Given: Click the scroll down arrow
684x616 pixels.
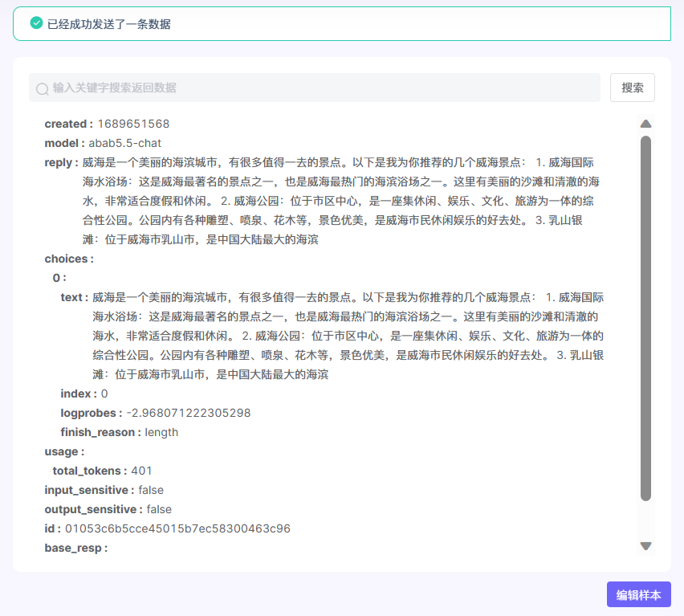Looking at the screenshot, I should [x=645, y=546].
